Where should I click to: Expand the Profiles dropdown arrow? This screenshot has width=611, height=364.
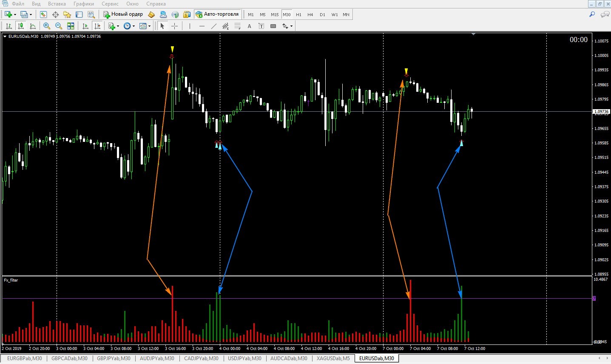coord(31,15)
